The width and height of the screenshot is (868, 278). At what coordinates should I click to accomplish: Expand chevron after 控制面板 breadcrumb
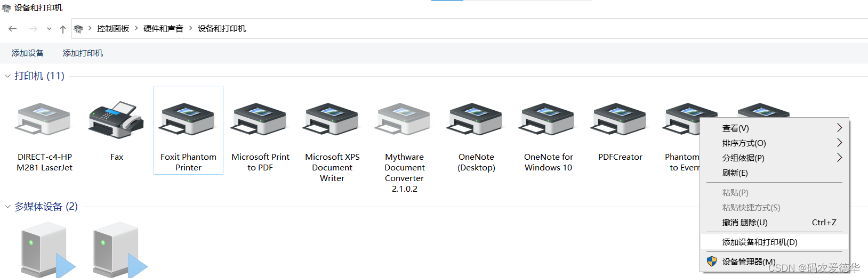136,28
